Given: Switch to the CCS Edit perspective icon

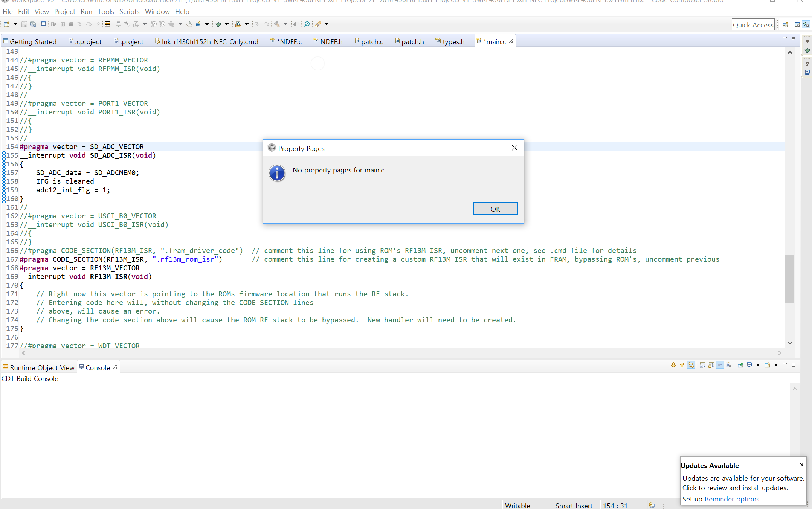Looking at the screenshot, I should pyautogui.click(x=797, y=25).
